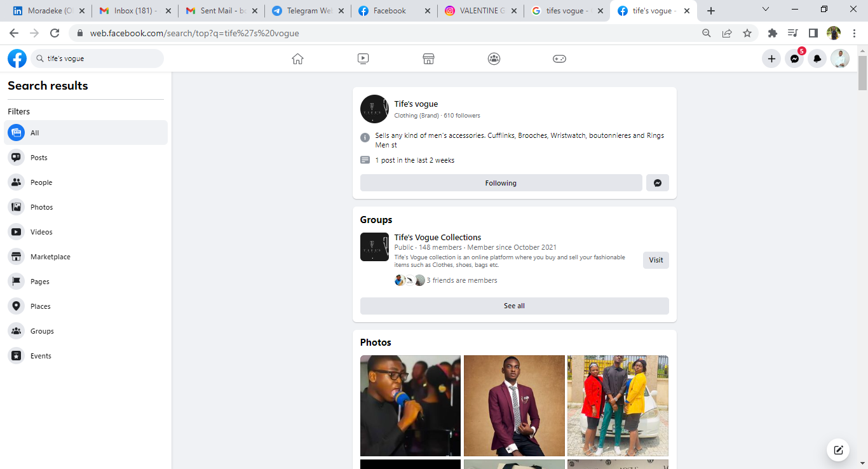
Task: Click '1 post in the last 2 weeks'
Action: tap(415, 160)
